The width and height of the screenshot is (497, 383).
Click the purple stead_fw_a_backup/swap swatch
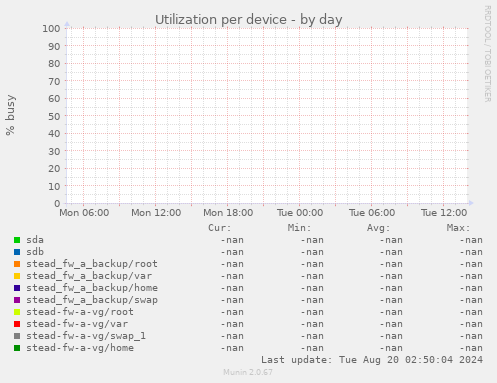click(x=17, y=300)
